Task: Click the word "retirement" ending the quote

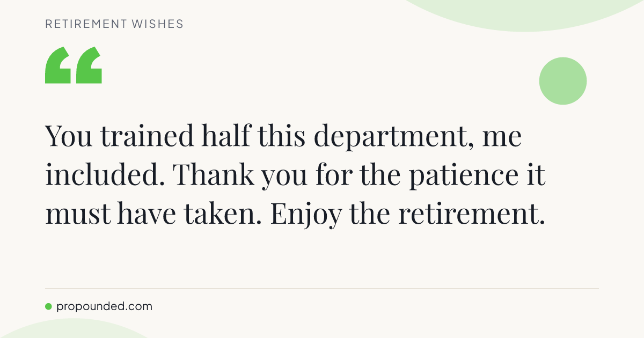Action: pos(467,215)
